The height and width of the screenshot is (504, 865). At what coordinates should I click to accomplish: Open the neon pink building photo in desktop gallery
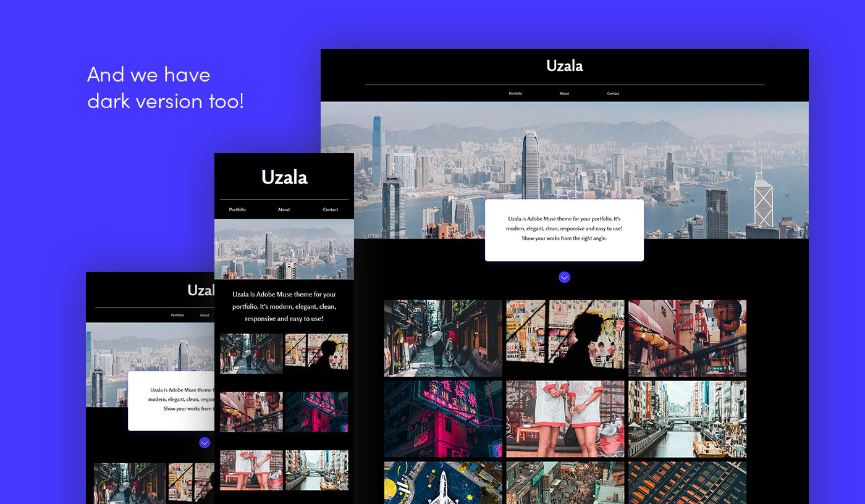click(x=443, y=419)
